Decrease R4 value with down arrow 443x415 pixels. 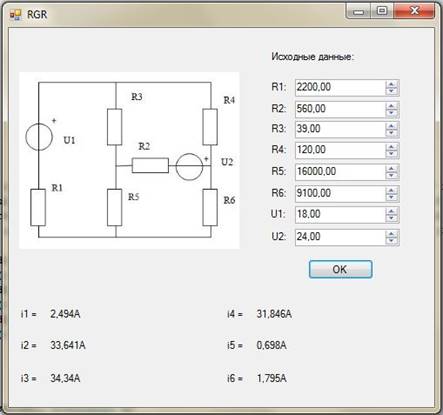pos(392,154)
